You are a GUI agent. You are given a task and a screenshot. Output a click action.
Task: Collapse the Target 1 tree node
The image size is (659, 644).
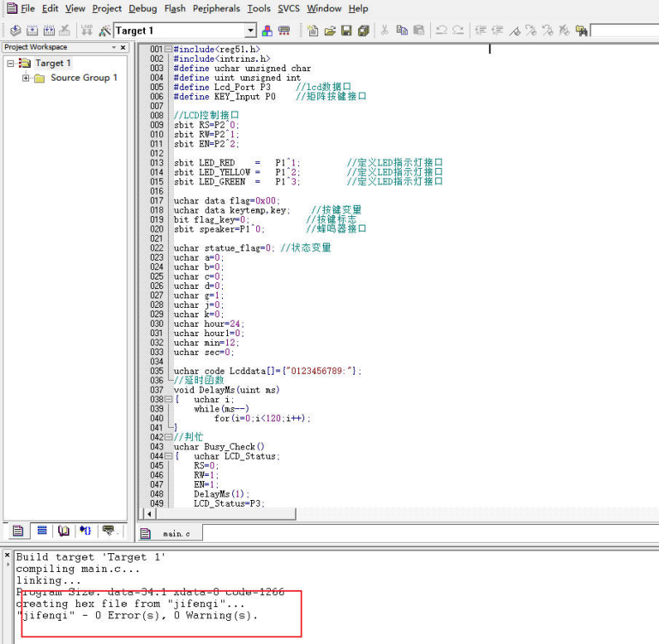10,63
